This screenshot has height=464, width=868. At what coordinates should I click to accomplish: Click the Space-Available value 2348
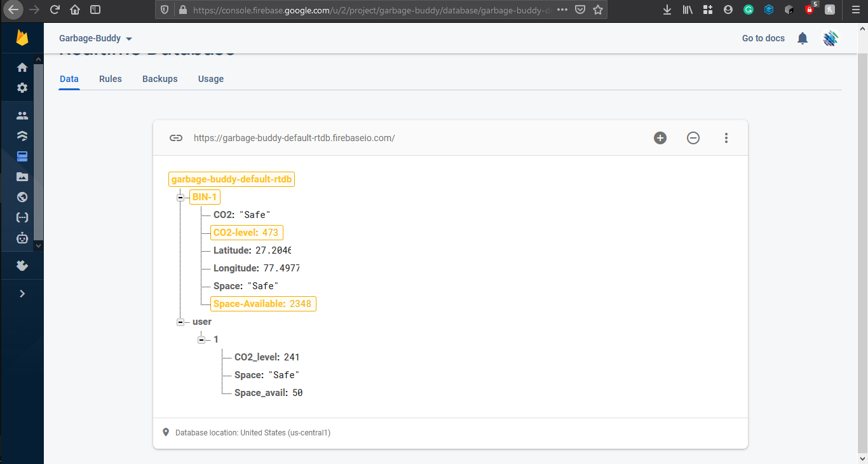(301, 304)
